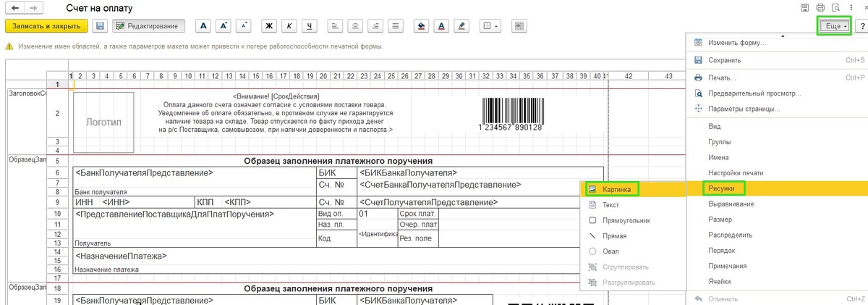Open the Ячейки submenu
Viewport: 868px width, 305px height.
point(777,282)
